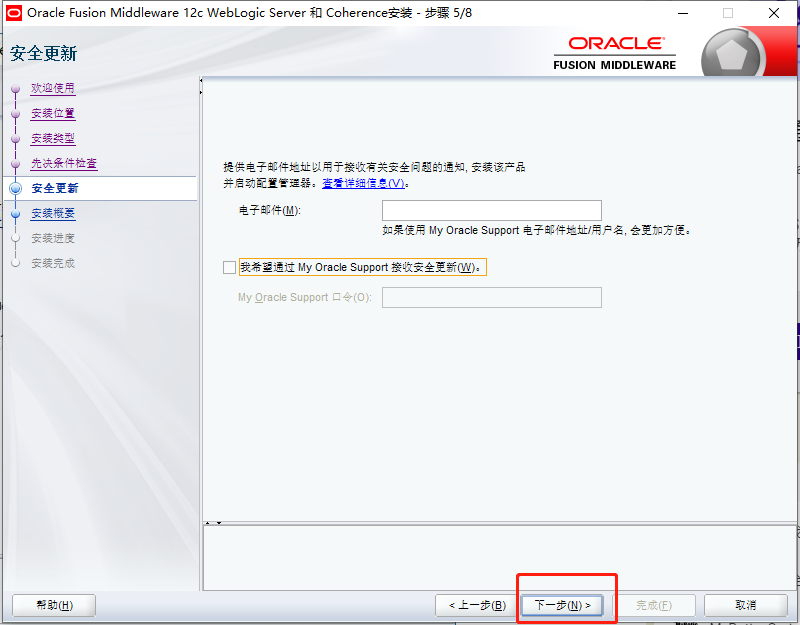Collapse the left navigation pane splitter arrow
This screenshot has width=800, height=625.
(x=201, y=81)
